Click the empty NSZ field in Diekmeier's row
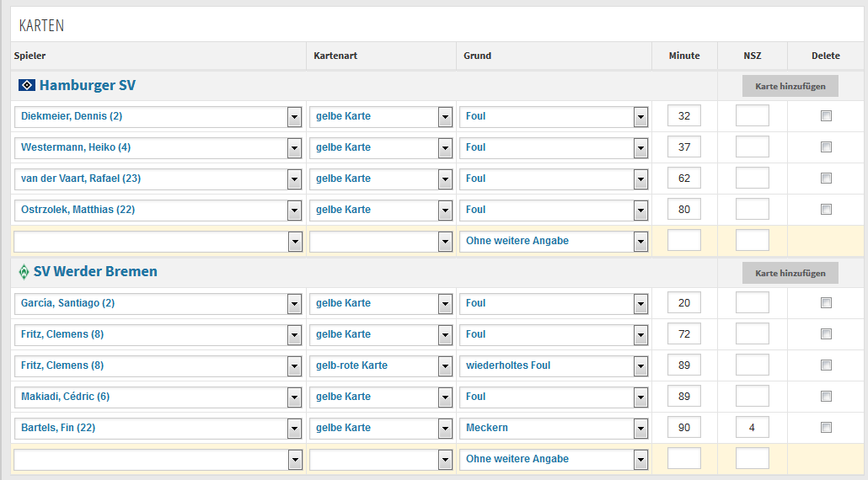The width and height of the screenshot is (868, 480). coord(753,115)
